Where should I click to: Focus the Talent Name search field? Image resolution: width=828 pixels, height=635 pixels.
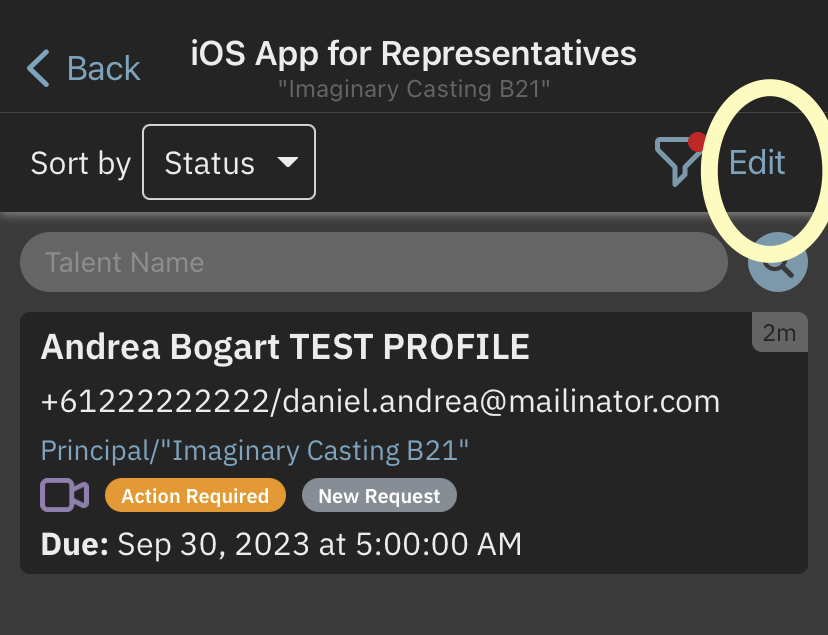373,263
